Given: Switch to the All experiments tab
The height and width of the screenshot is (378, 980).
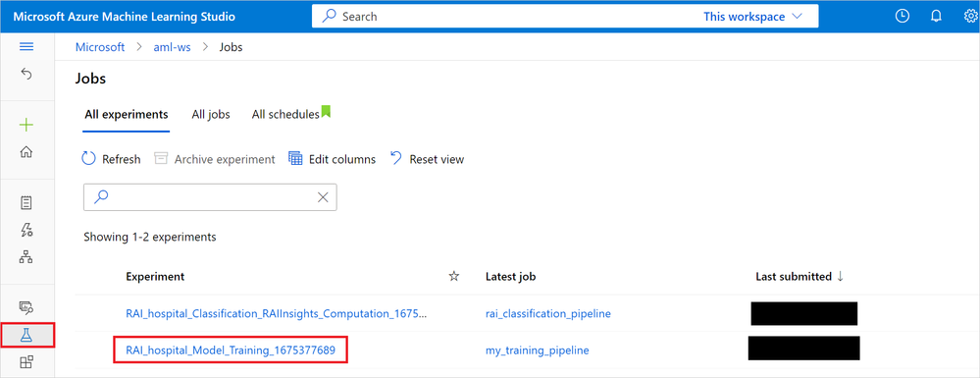Looking at the screenshot, I should tap(127, 115).
